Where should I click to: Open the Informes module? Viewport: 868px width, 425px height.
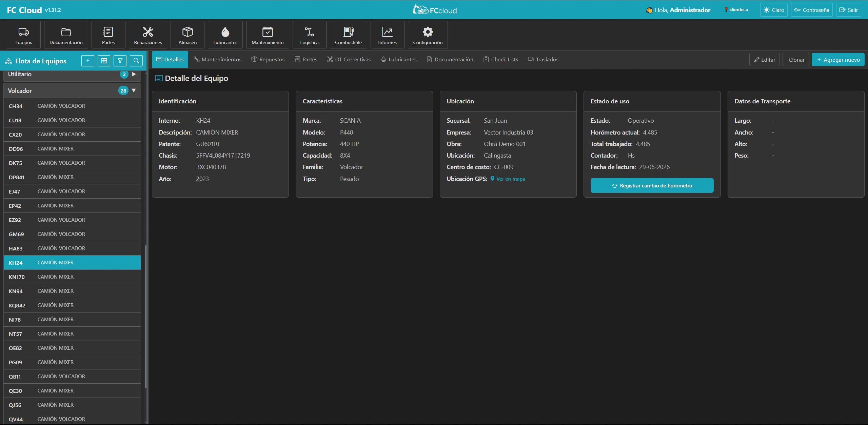tap(387, 35)
